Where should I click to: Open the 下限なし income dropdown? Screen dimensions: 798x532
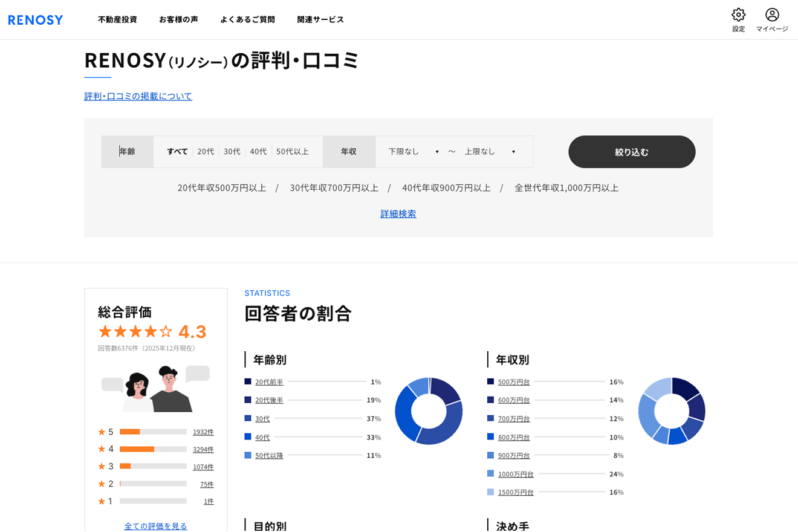tap(412, 151)
